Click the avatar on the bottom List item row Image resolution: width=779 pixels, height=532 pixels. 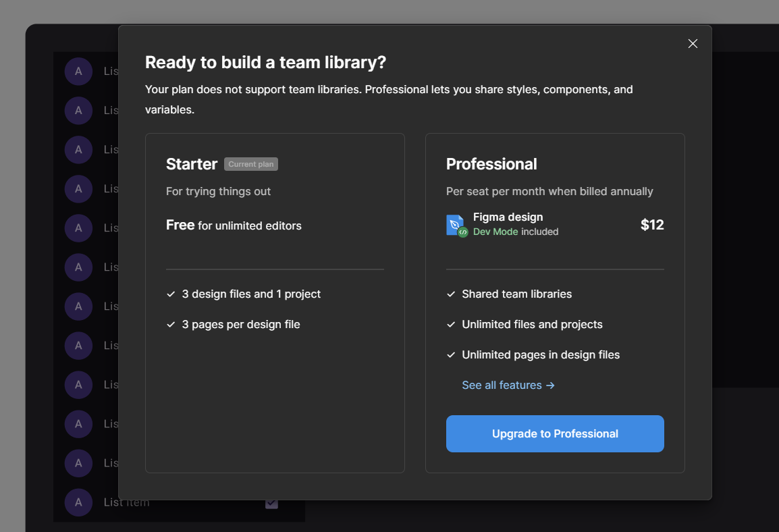tap(78, 502)
